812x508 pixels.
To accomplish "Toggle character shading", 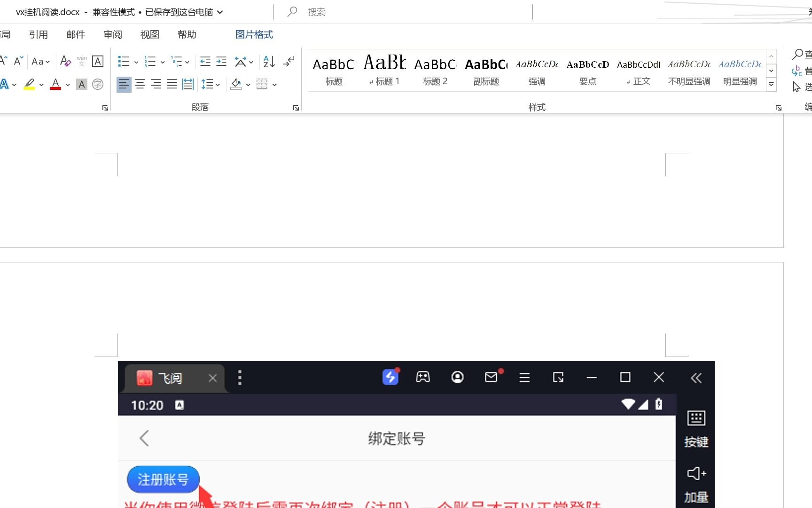I will [82, 84].
